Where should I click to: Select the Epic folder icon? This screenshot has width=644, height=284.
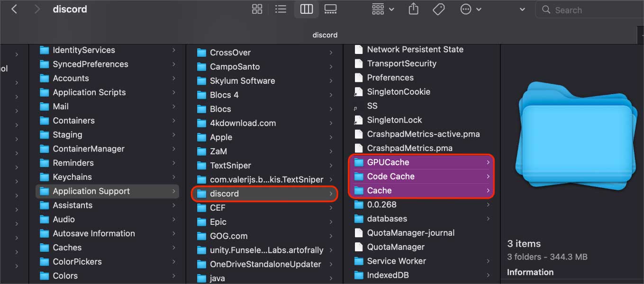point(202,222)
